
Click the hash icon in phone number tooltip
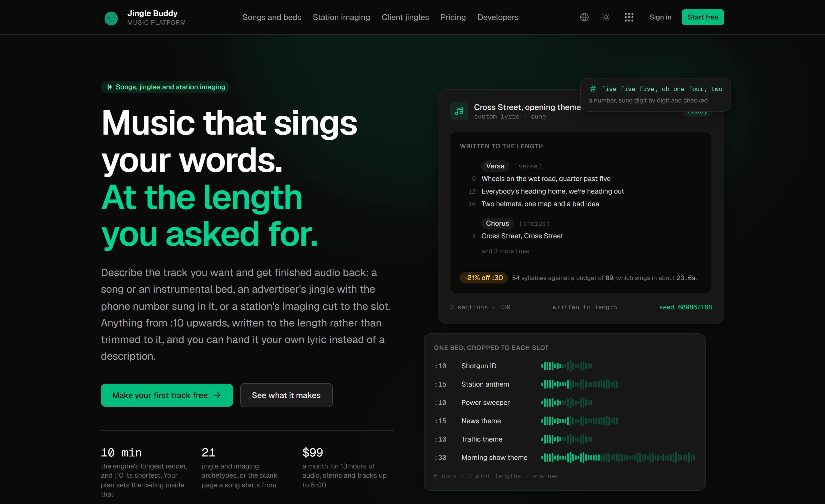pos(593,89)
